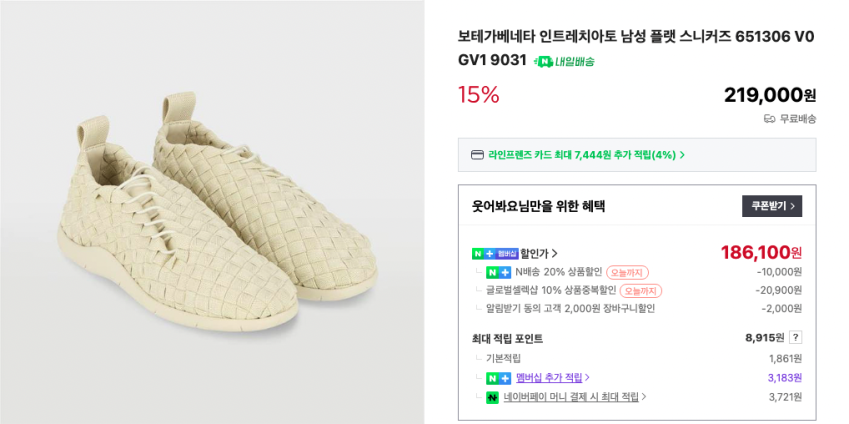Open the 멤버십 추가 적립 link
Image resolution: width=849 pixels, height=424 pixels.
click(549, 378)
